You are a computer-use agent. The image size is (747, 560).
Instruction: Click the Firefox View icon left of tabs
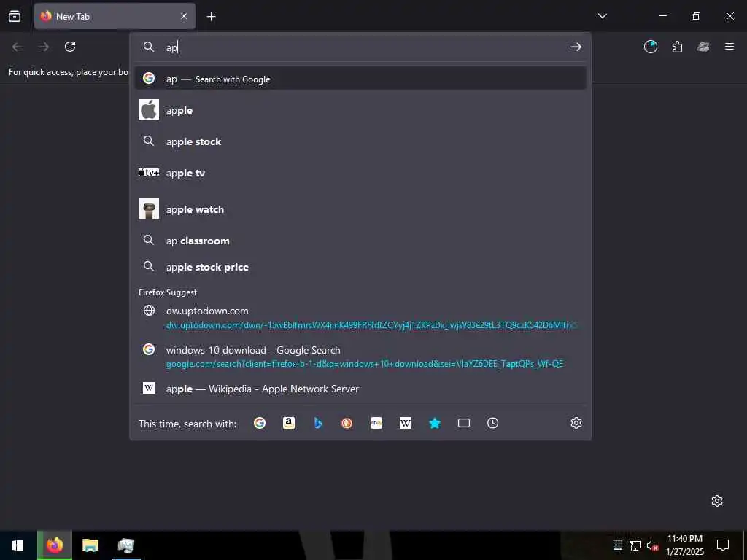(x=15, y=16)
